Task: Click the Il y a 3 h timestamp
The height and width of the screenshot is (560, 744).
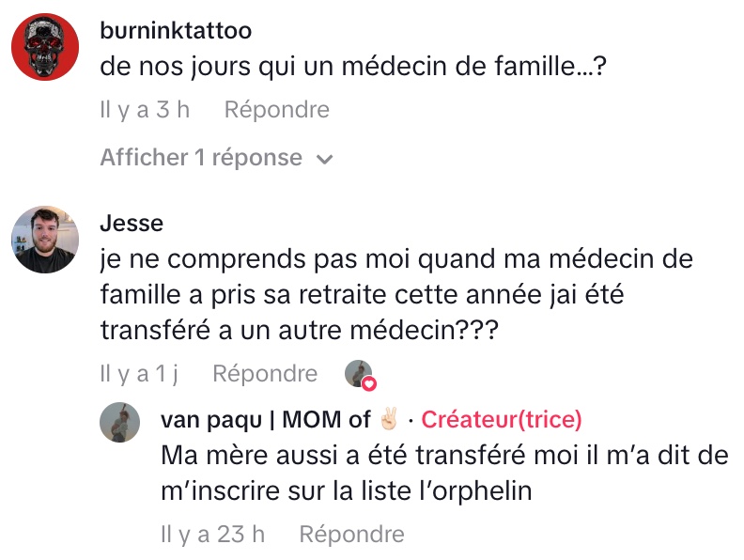Action: tap(145, 110)
